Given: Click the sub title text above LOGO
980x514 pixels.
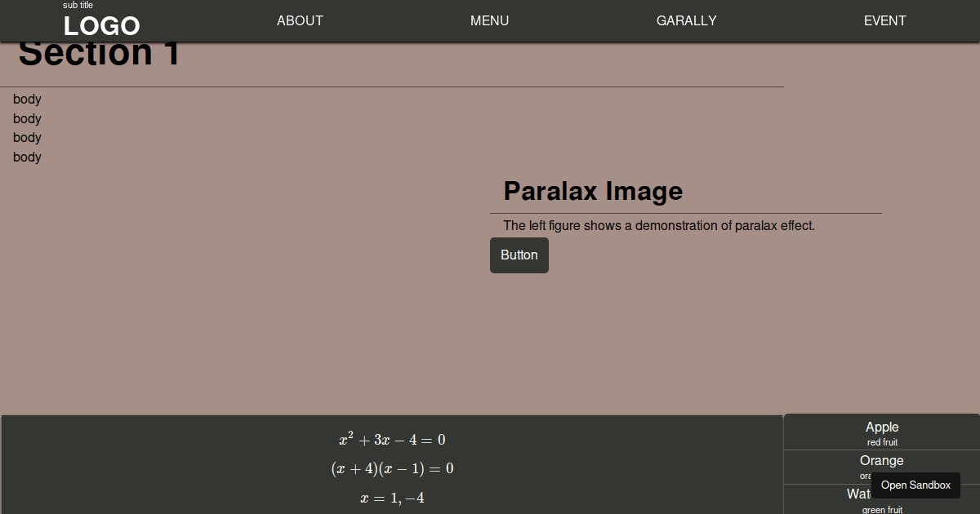Looking at the screenshot, I should (x=78, y=5).
